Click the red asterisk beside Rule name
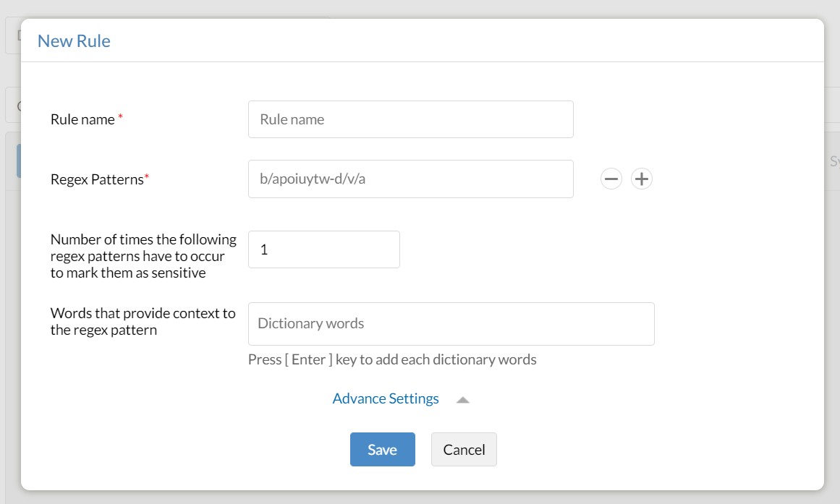840x504 pixels. tap(121, 118)
